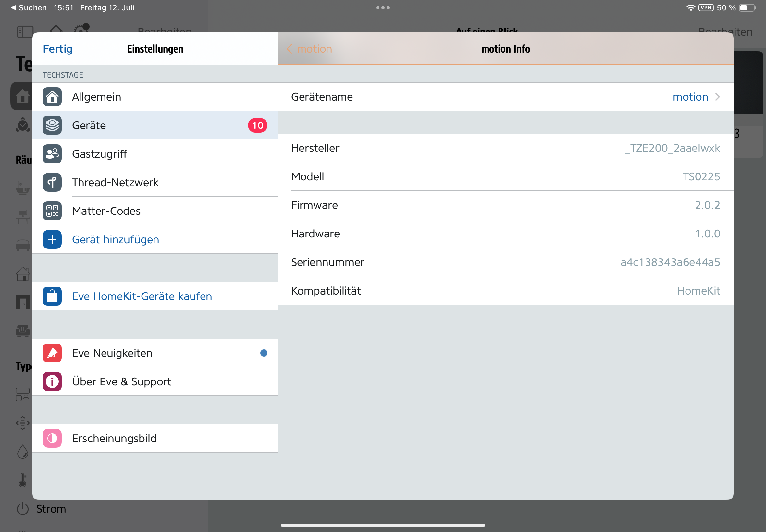Tap the plus icon for Gerät hinzufügen
Viewport: 766px width, 532px height.
point(52,239)
